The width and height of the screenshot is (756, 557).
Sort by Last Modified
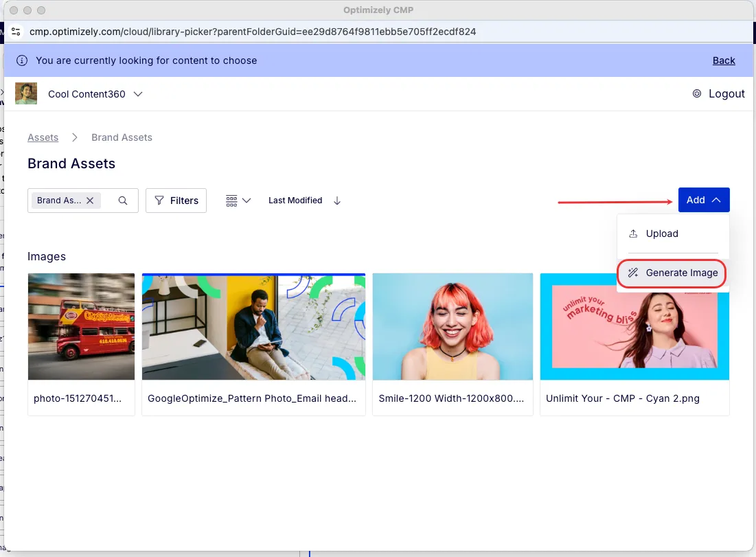295,201
